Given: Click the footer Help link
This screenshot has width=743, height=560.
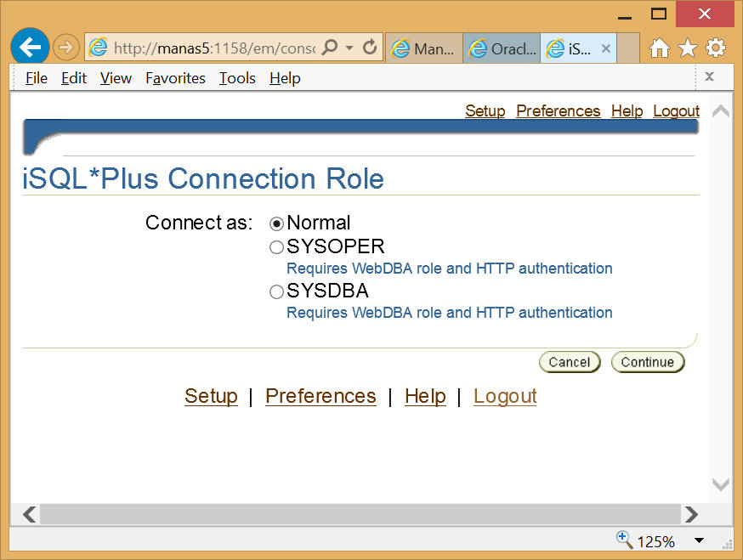Looking at the screenshot, I should (x=426, y=396).
